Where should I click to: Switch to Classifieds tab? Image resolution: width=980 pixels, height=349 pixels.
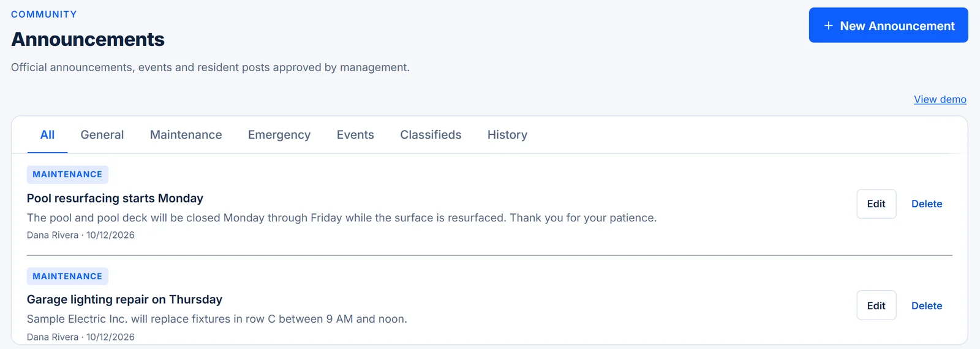pos(431,135)
